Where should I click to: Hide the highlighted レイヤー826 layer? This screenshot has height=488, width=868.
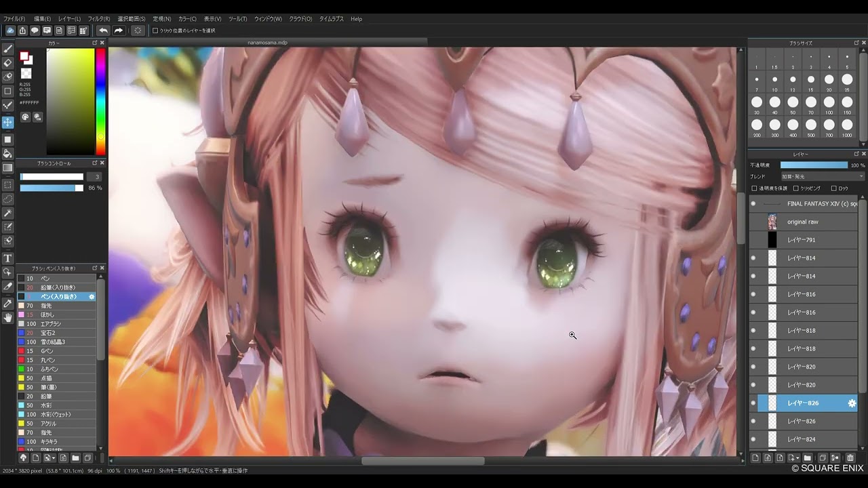753,403
